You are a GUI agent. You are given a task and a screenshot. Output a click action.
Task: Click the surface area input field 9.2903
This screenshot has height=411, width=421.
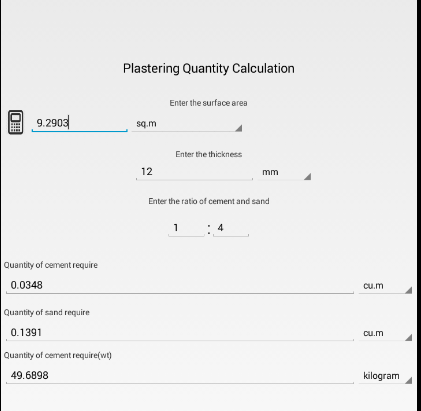[80, 123]
